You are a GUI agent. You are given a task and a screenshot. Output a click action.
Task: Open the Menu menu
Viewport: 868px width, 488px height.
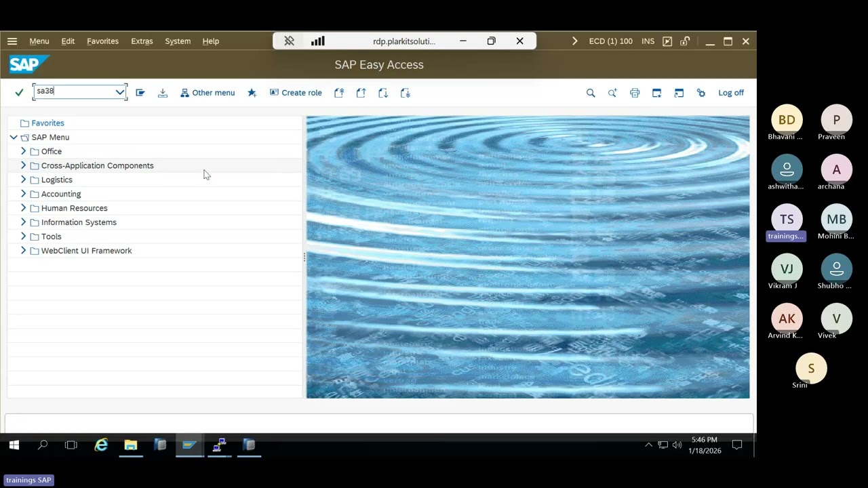click(x=39, y=41)
